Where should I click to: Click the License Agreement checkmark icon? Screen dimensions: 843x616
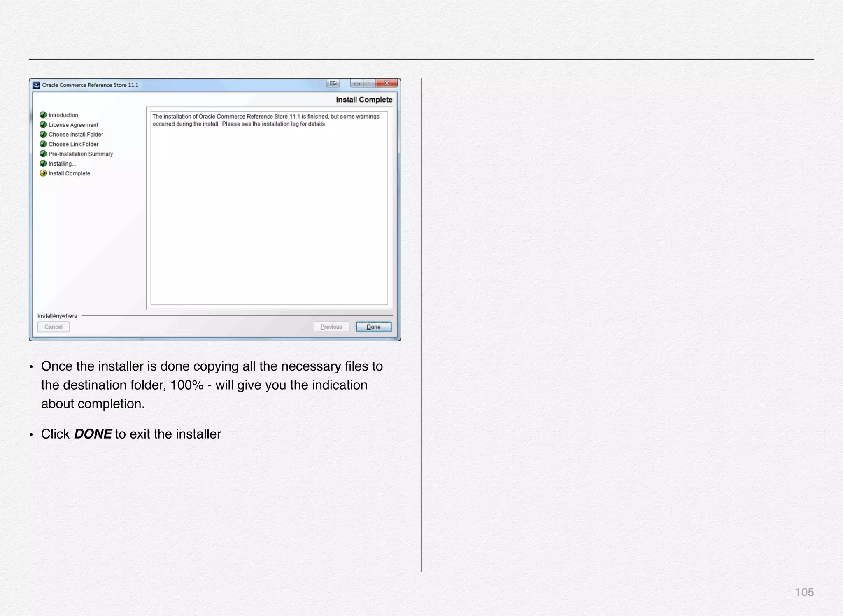pos(43,125)
